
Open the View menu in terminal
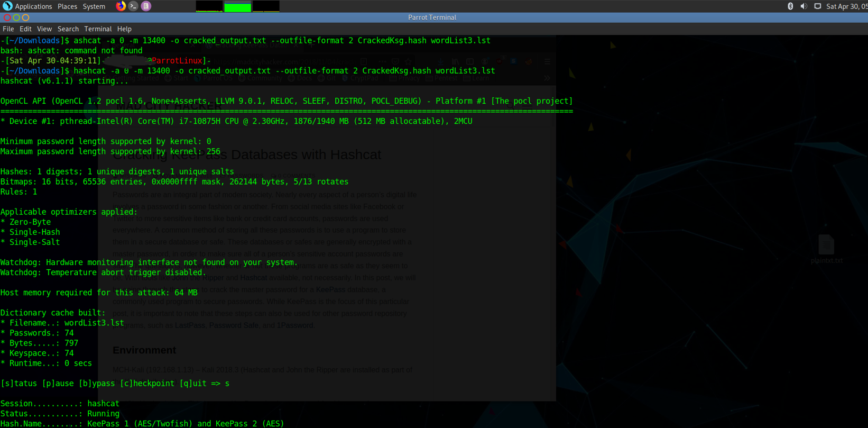point(44,29)
